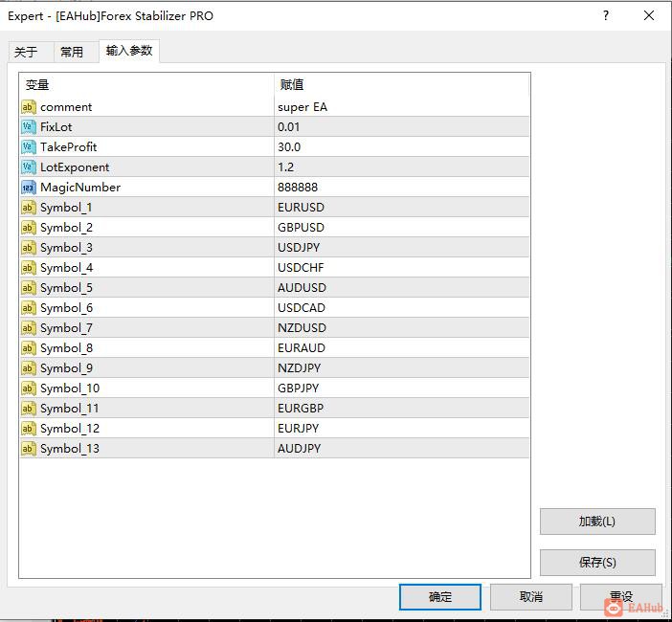Click the string icon beside Symbol_4

click(29, 268)
